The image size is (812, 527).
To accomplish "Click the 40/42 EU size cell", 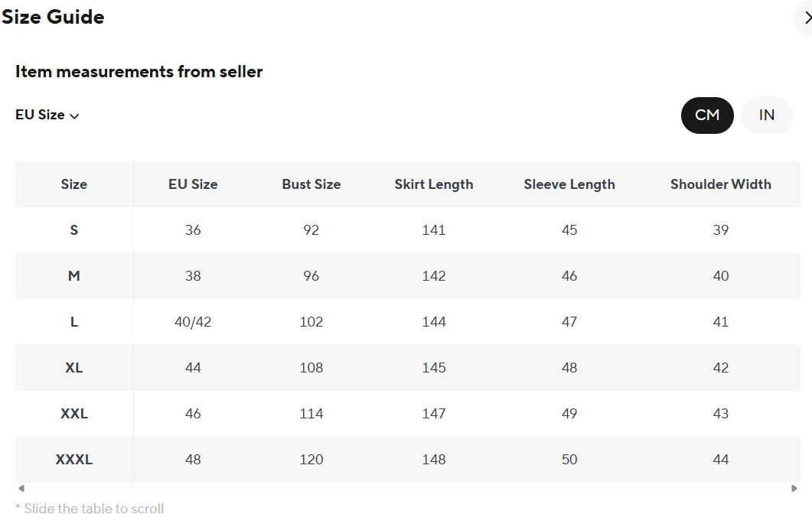I will 193,322.
